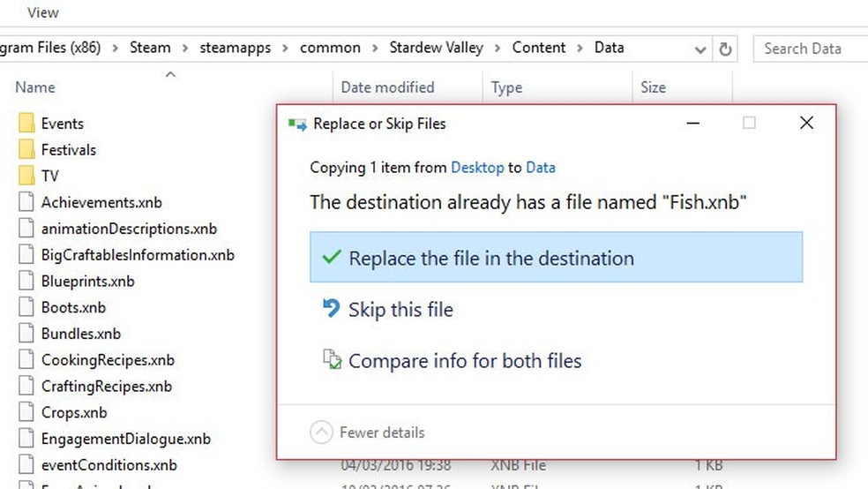Screen dimensions: 868x489
Task: Select the Crops.xnb file
Action: (74, 412)
